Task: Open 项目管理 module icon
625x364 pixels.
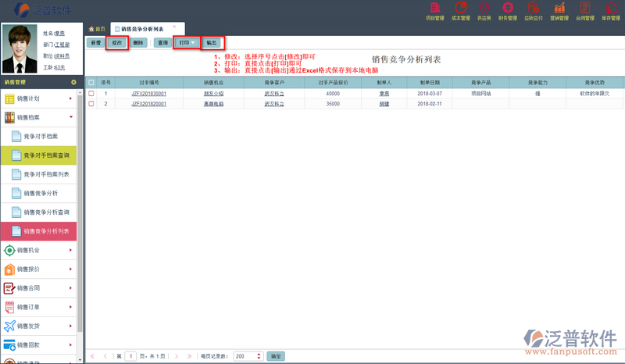Action: pos(434,8)
